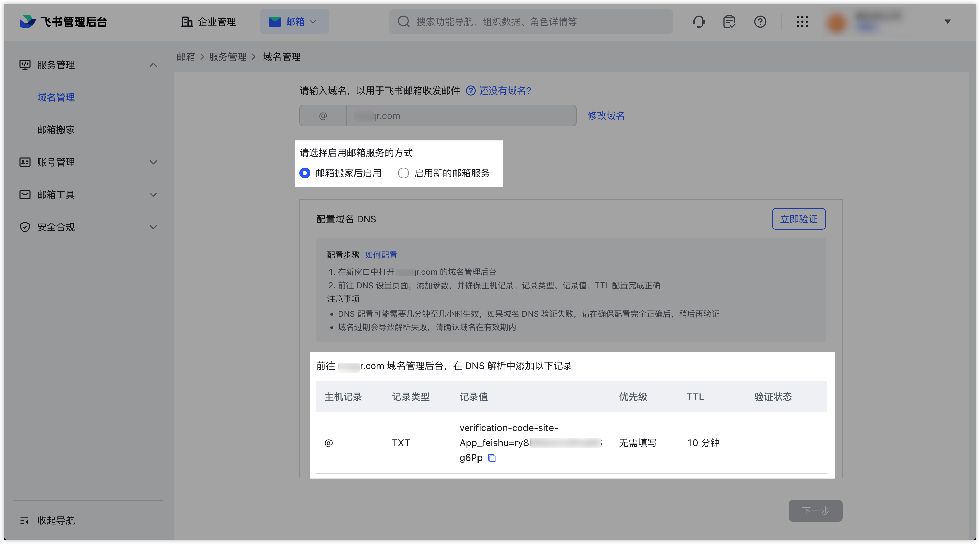Click the domain name input field
This screenshot has width=980, height=544.
461,116
